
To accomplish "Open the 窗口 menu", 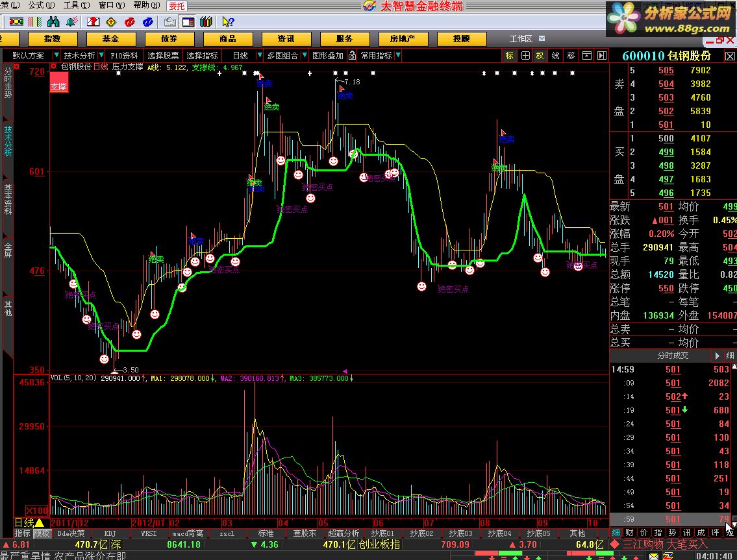I will (112, 5).
